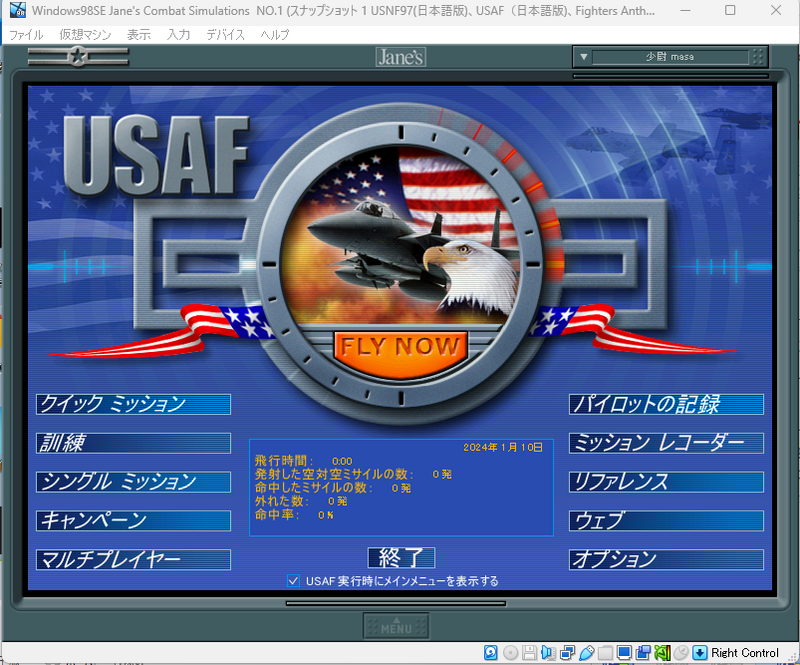The image size is (800, 665).
Task: Open ミッション レコーダー
Action: tap(666, 443)
